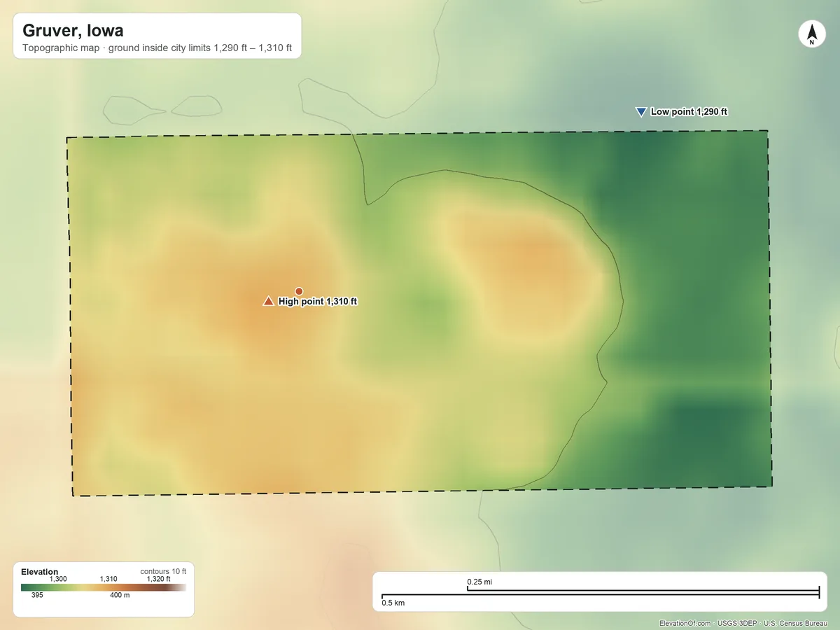
Task: Click the 'Gruver, Iowa' title
Action: [x=73, y=31]
